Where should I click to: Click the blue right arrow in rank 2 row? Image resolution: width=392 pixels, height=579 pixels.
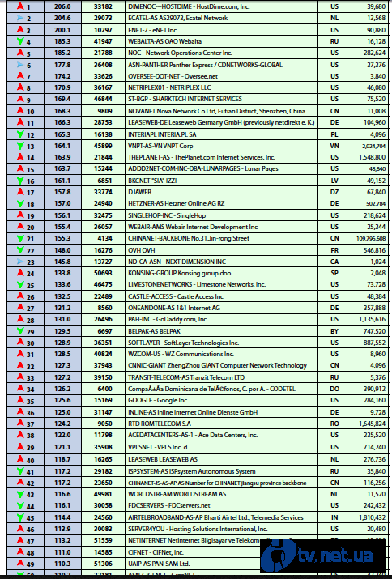pyautogui.click(x=21, y=18)
